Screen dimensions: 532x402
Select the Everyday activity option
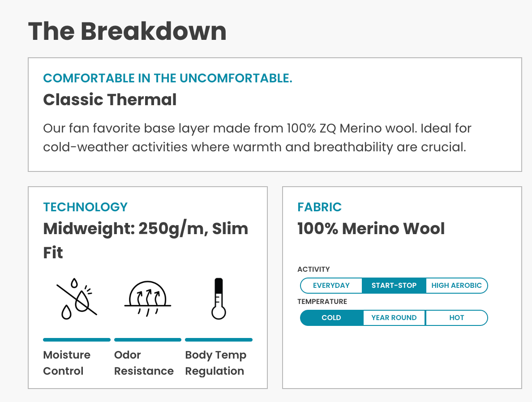coord(331,286)
